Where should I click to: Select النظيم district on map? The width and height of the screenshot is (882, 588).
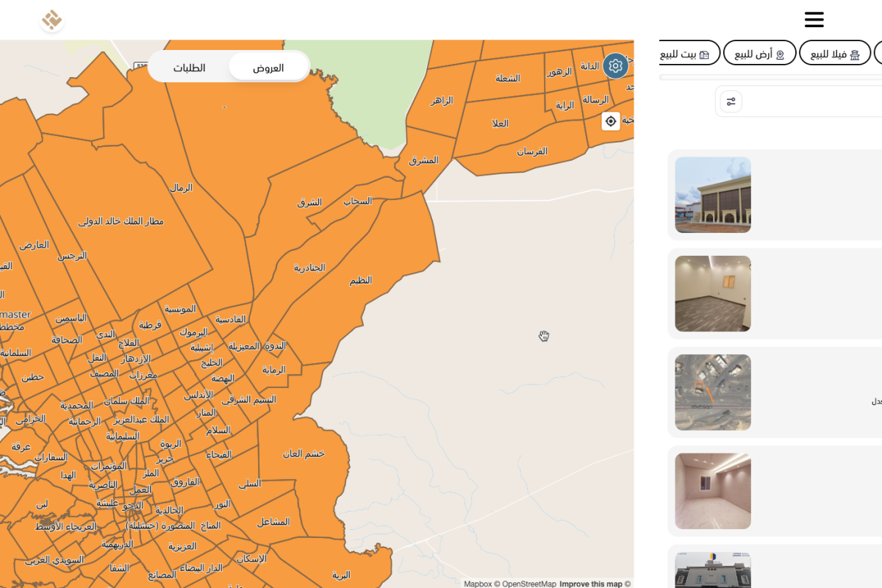point(361,280)
